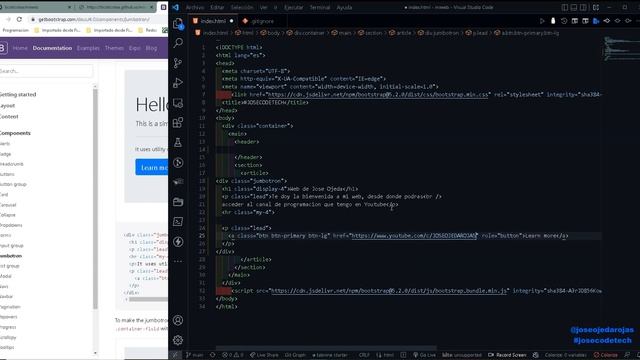Open the lightning bolt view in activity bar
640x360 pixels.
[178, 242]
